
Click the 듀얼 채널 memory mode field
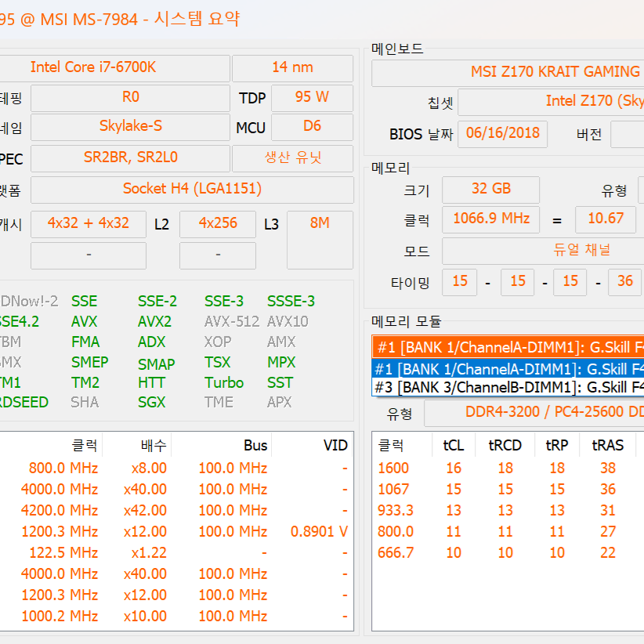pos(543,251)
